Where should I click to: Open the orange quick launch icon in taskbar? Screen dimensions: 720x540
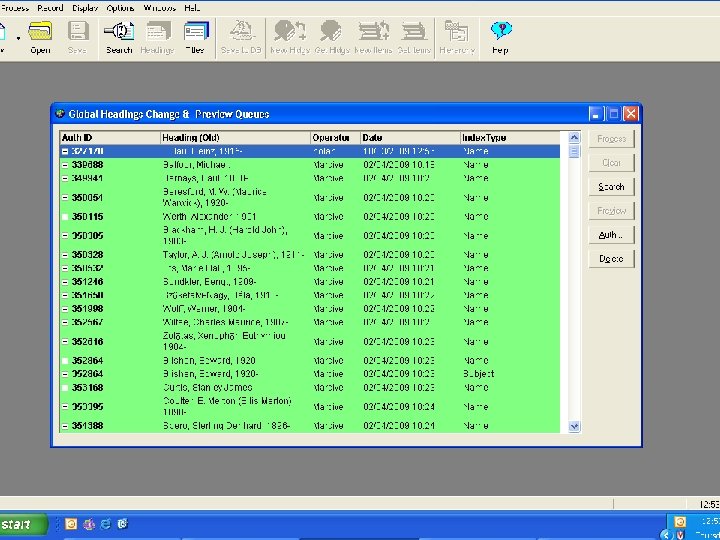click(x=71, y=524)
